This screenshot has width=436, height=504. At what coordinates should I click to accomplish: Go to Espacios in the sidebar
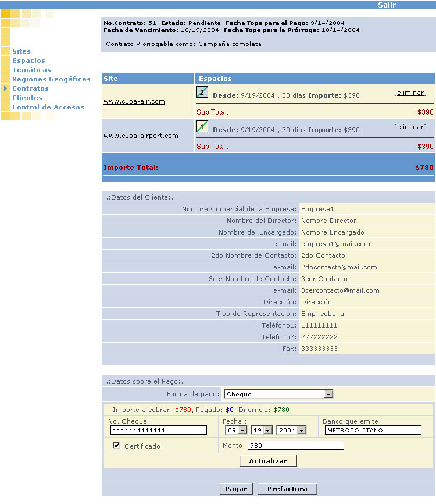click(x=28, y=61)
